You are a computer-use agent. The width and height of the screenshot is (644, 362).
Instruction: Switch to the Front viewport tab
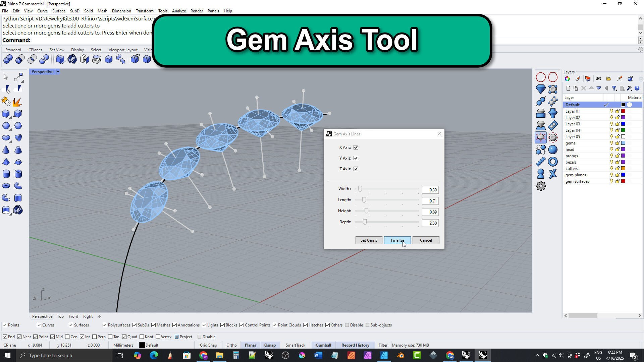tap(73, 316)
